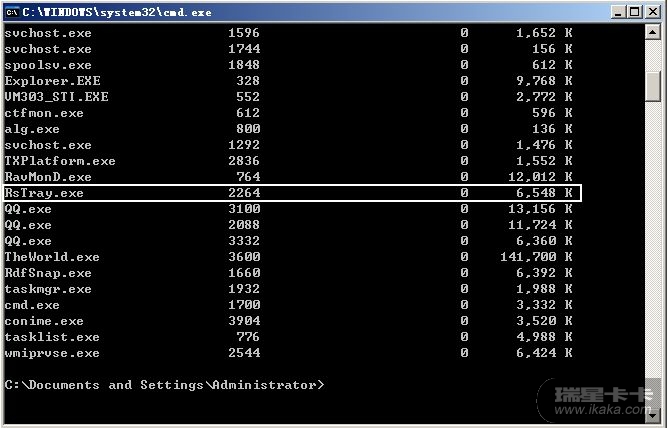
Task: Click memory value 2,772 K
Action: pos(544,97)
